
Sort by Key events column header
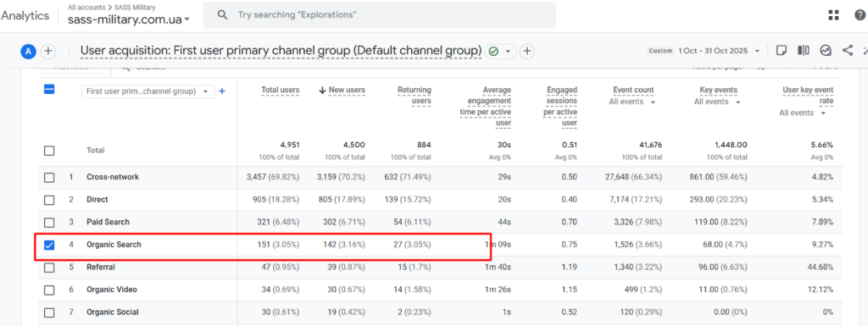(x=719, y=90)
